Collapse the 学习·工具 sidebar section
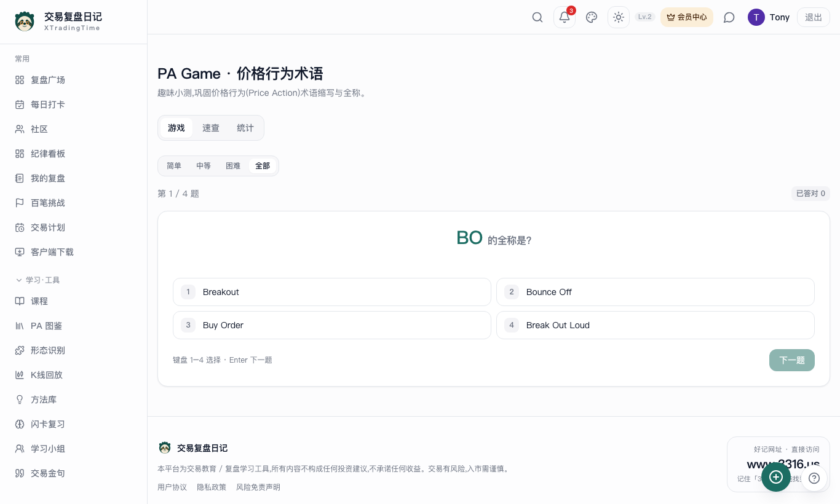 (38, 280)
